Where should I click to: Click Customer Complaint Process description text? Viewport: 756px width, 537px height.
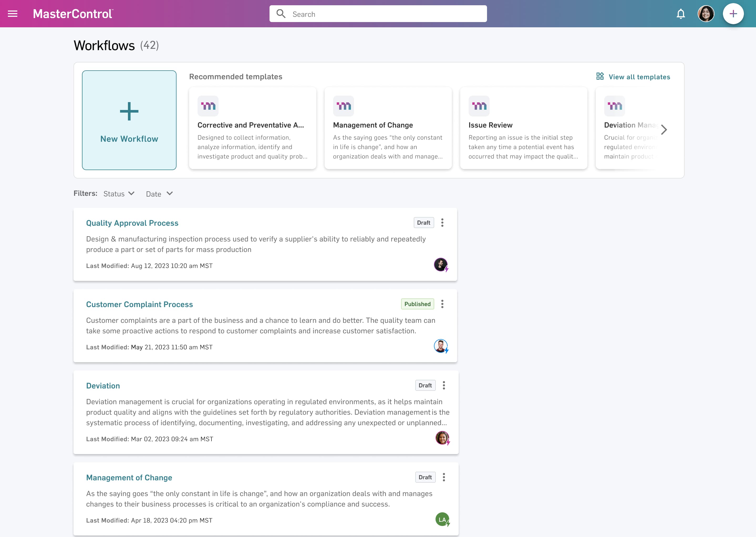(x=261, y=326)
